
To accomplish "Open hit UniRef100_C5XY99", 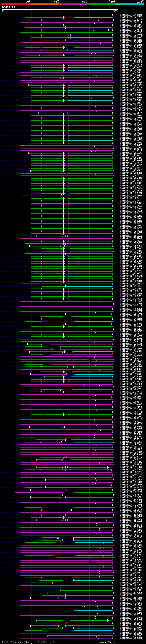I will pyautogui.click(x=131, y=25).
